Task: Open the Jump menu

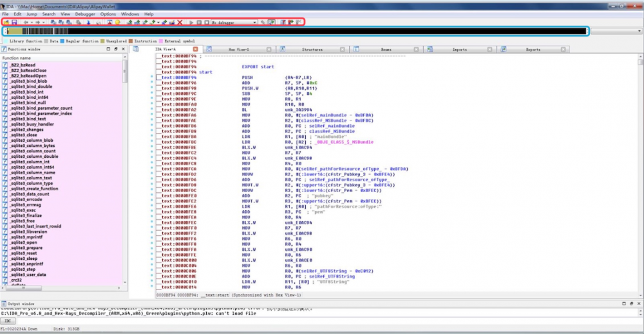Action: click(32, 14)
